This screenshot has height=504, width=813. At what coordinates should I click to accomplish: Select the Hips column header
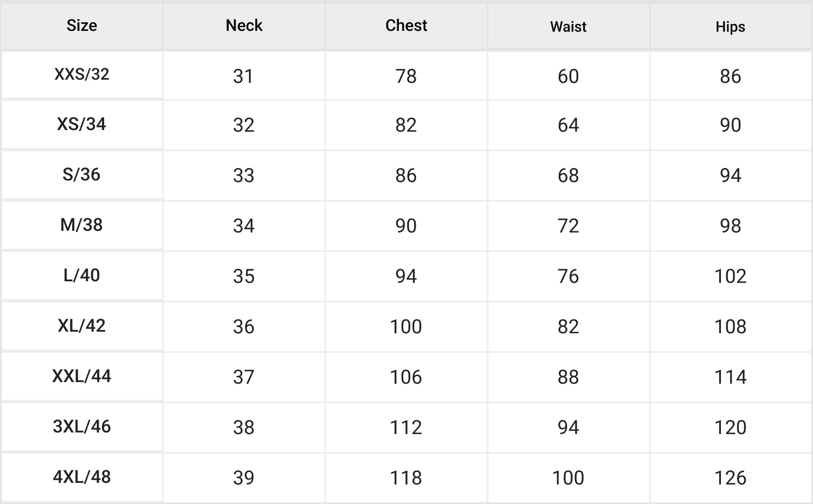(x=730, y=27)
